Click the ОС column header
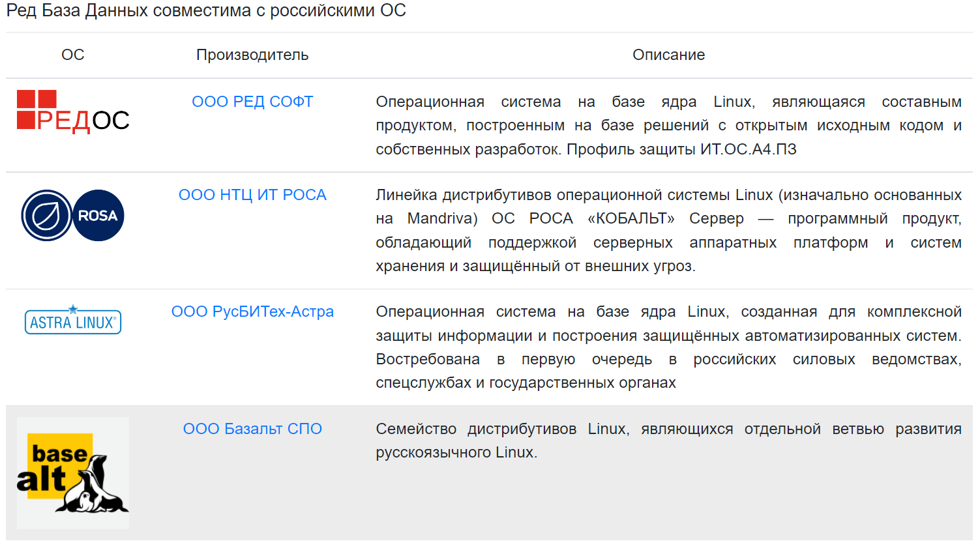 click(x=73, y=55)
